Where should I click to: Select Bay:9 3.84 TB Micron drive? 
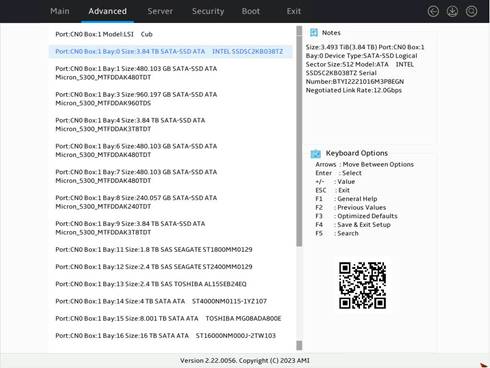(x=130, y=228)
